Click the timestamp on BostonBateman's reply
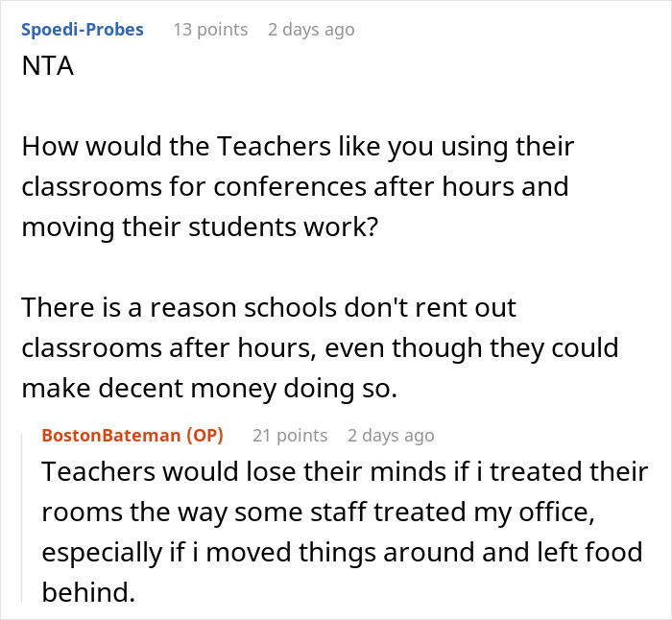This screenshot has height=620, width=672. (391, 436)
